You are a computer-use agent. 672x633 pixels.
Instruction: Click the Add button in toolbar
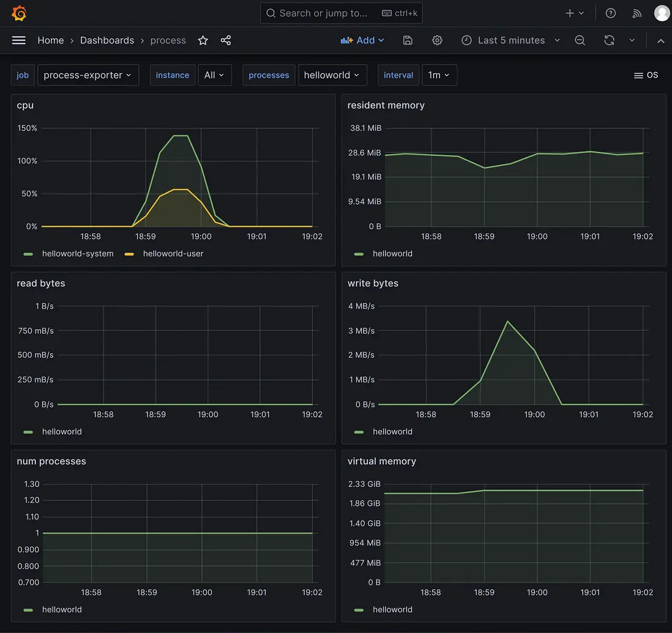point(362,40)
